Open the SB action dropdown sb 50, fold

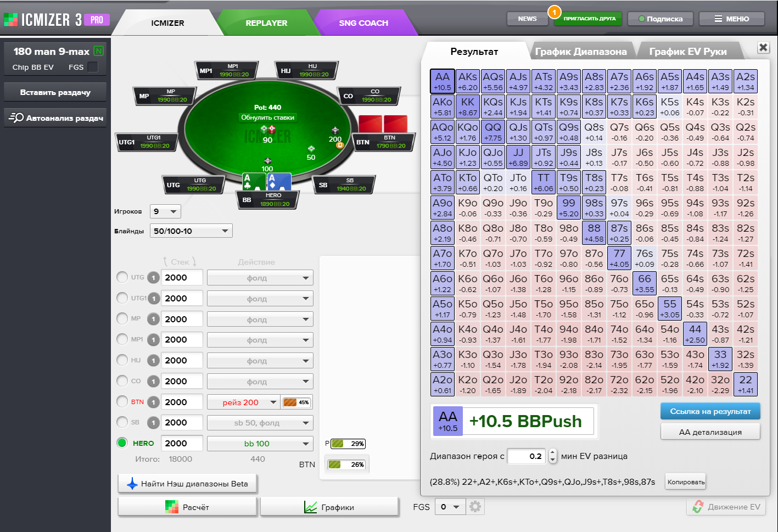click(x=260, y=423)
